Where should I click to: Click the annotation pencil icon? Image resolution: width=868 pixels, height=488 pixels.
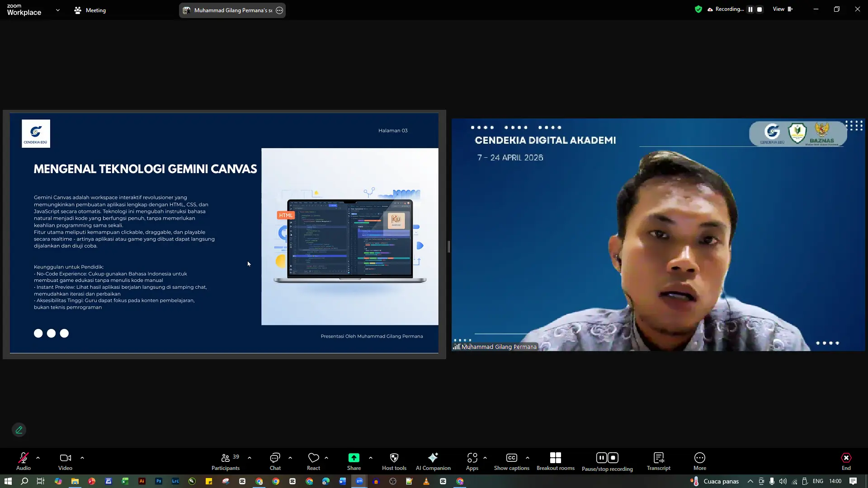click(x=19, y=430)
